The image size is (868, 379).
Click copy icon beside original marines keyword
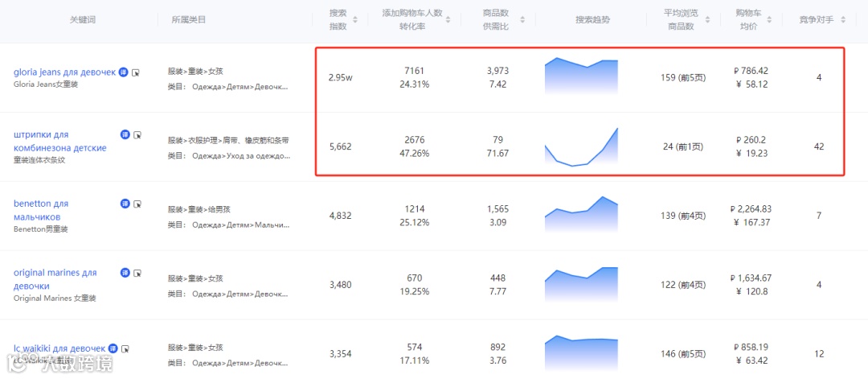[138, 273]
